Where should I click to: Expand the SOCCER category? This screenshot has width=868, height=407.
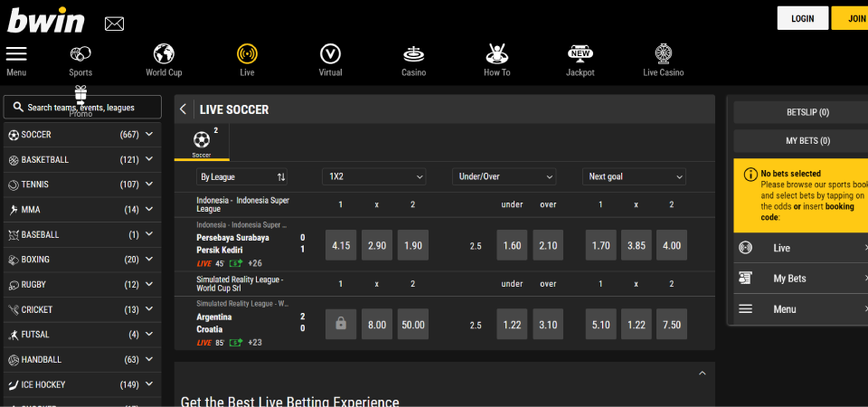(149, 134)
